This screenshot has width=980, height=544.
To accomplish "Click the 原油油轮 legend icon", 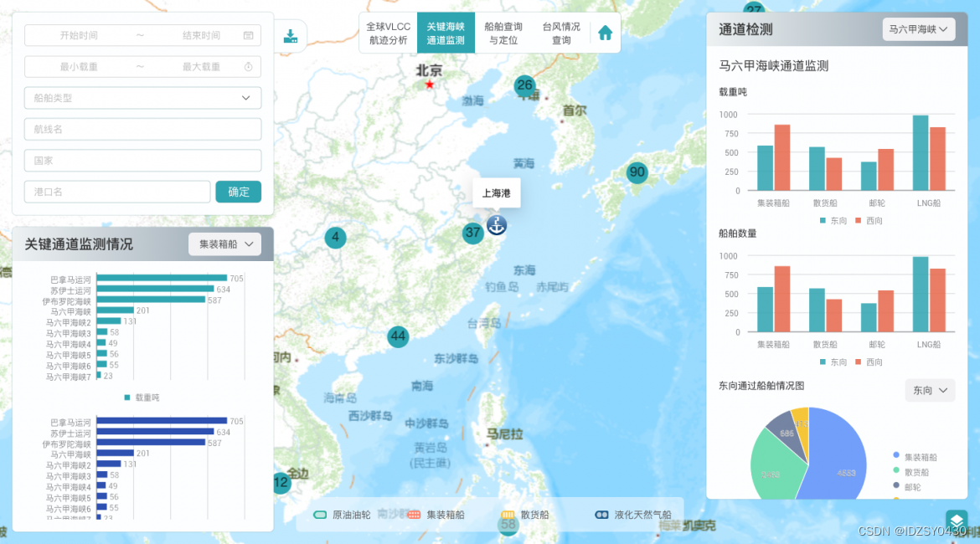I will pos(320,516).
